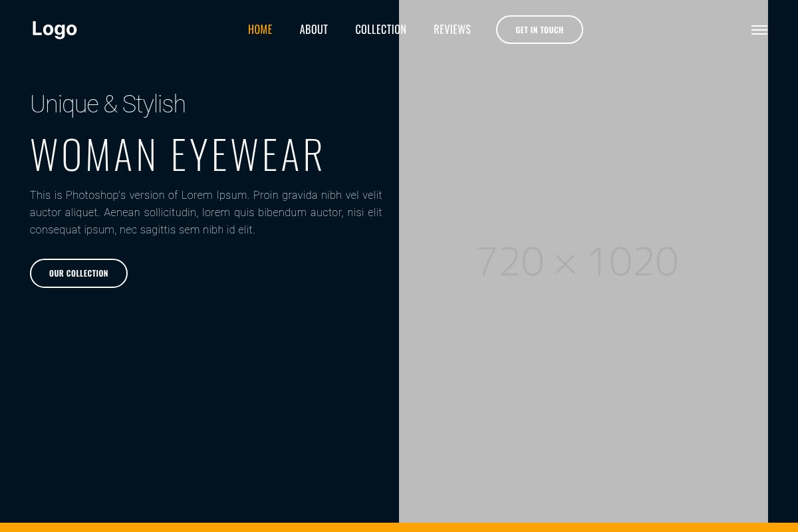Click the three-line menu icon top right
The height and width of the screenshot is (532, 798).
tap(759, 29)
